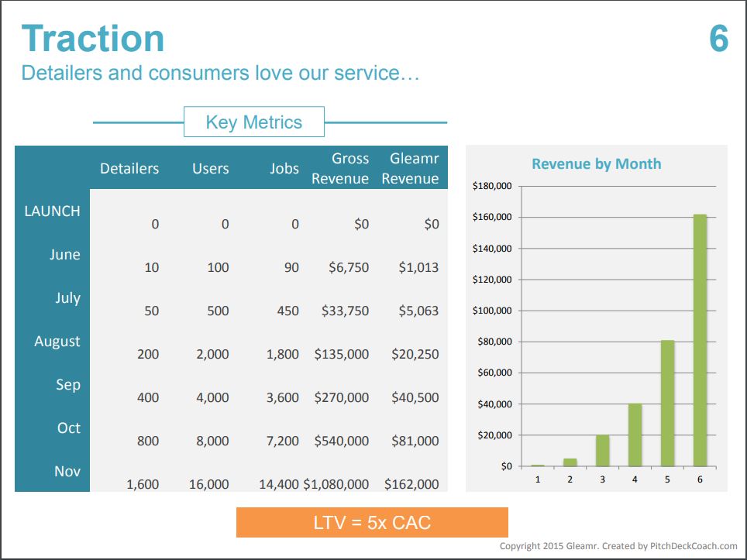Select the Key Metrics label box
Screen dimensions: 747x560
254,122
